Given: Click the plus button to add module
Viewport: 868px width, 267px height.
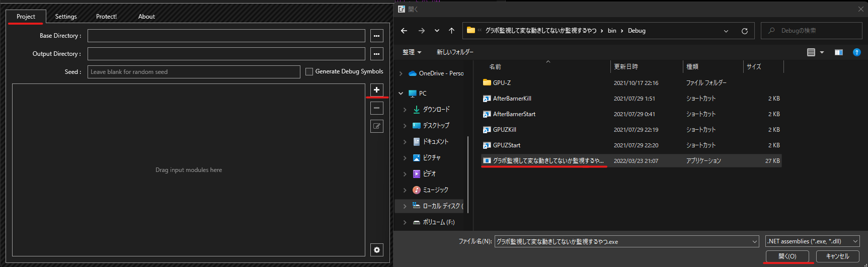Looking at the screenshot, I should (376, 90).
